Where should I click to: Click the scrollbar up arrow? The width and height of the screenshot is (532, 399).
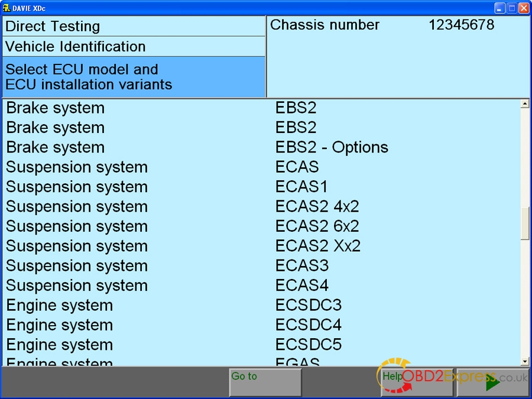pyautogui.click(x=525, y=104)
